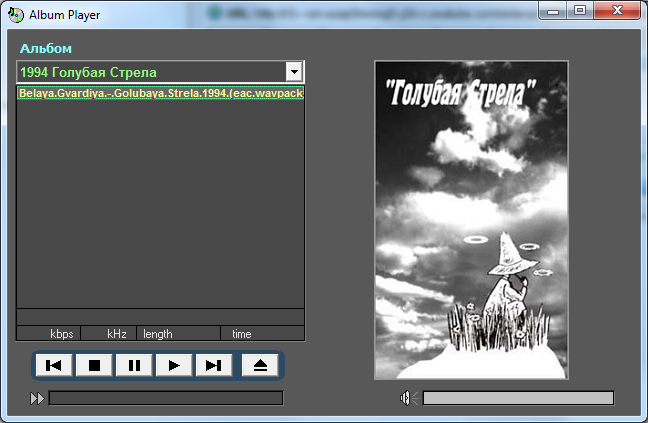
Task: Click the empty track info line above kbps
Action: click(x=160, y=317)
